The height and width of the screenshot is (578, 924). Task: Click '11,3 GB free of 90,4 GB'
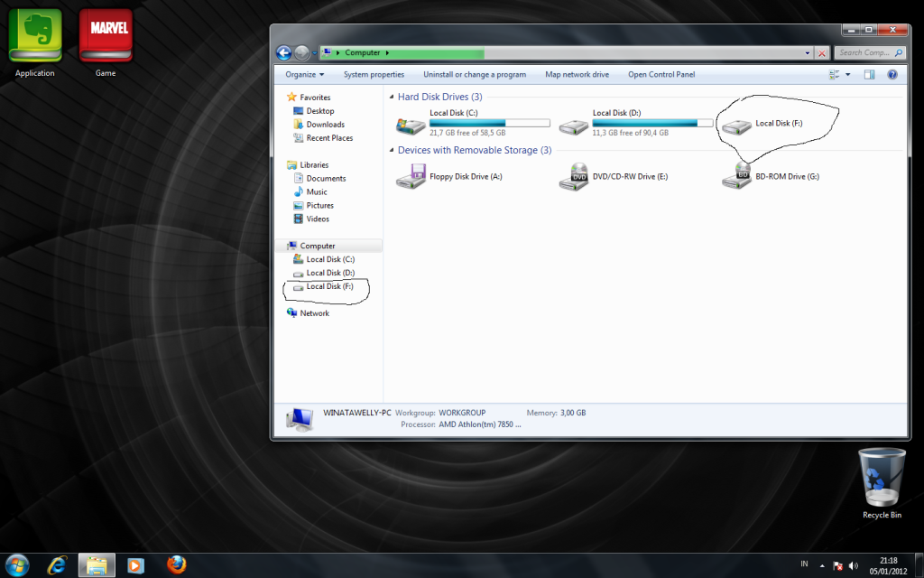click(631, 134)
